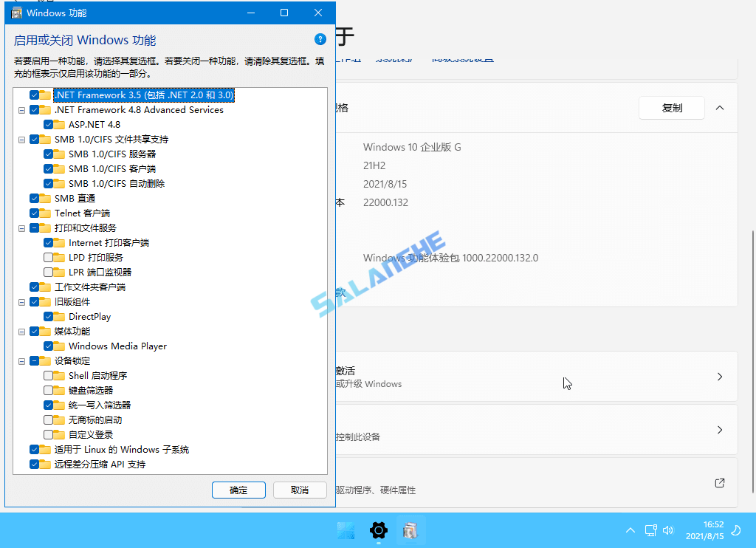Click folder icon beside Windows Media Player
This screenshot has height=548, width=756.
tap(59, 346)
